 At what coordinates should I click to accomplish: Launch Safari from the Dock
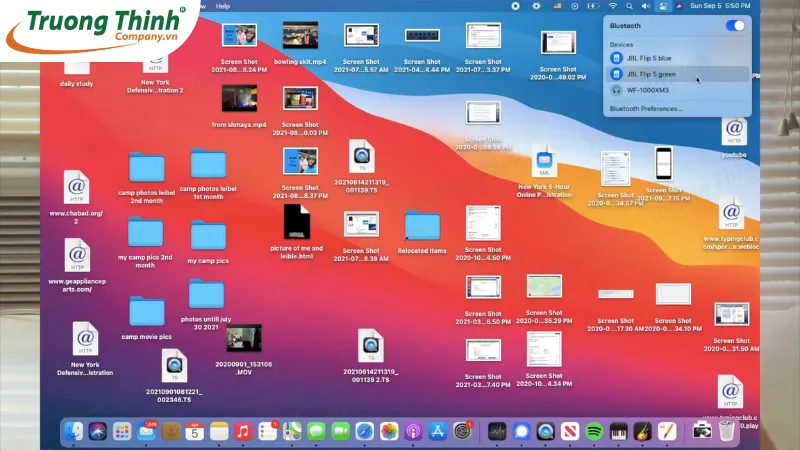363,431
